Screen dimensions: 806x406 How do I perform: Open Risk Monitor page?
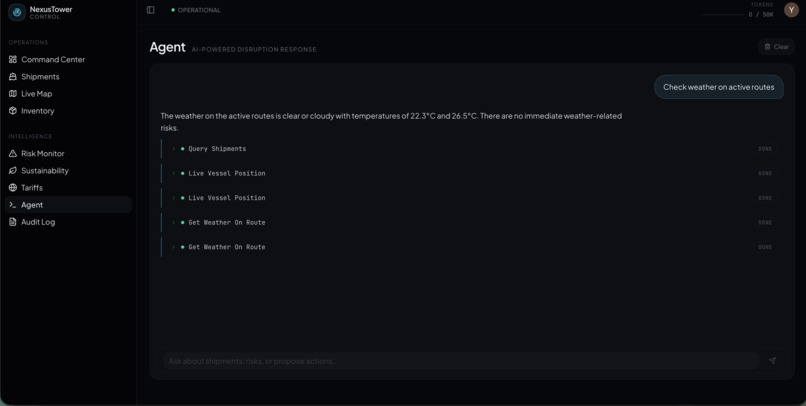(x=68, y=153)
